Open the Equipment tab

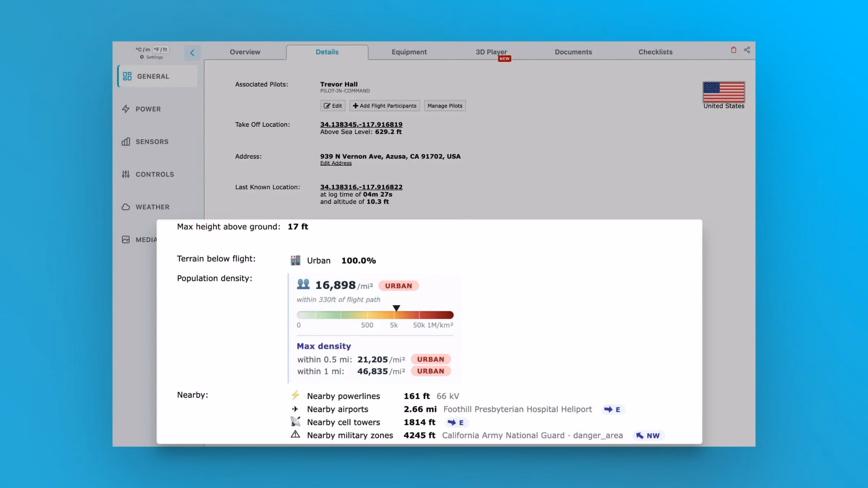click(409, 52)
